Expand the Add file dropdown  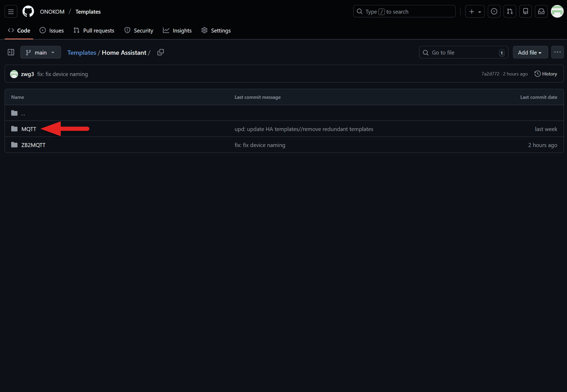pyautogui.click(x=530, y=52)
